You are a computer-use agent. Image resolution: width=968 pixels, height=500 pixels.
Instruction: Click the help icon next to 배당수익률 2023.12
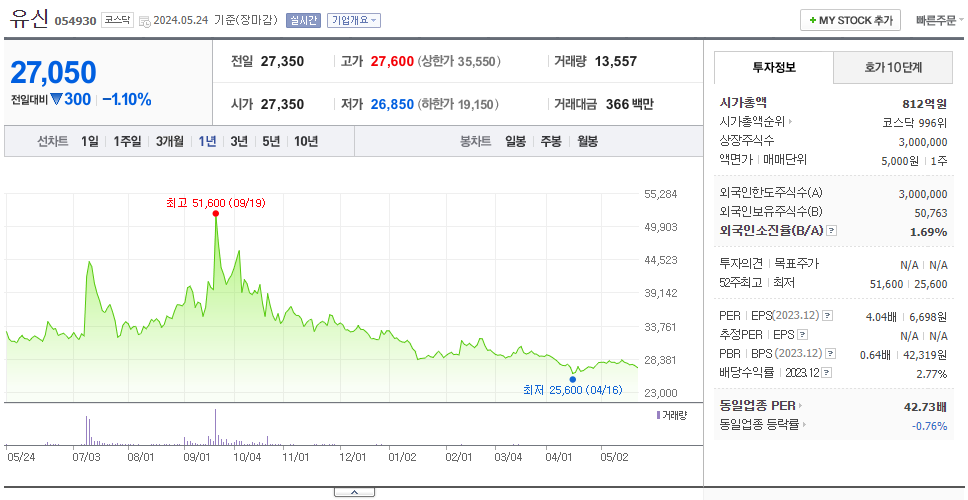click(x=827, y=373)
